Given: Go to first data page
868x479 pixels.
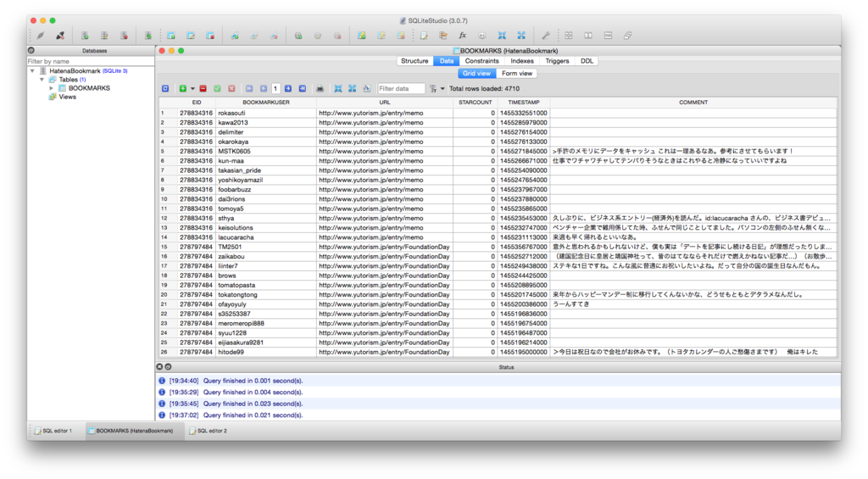Looking at the screenshot, I should 249,89.
